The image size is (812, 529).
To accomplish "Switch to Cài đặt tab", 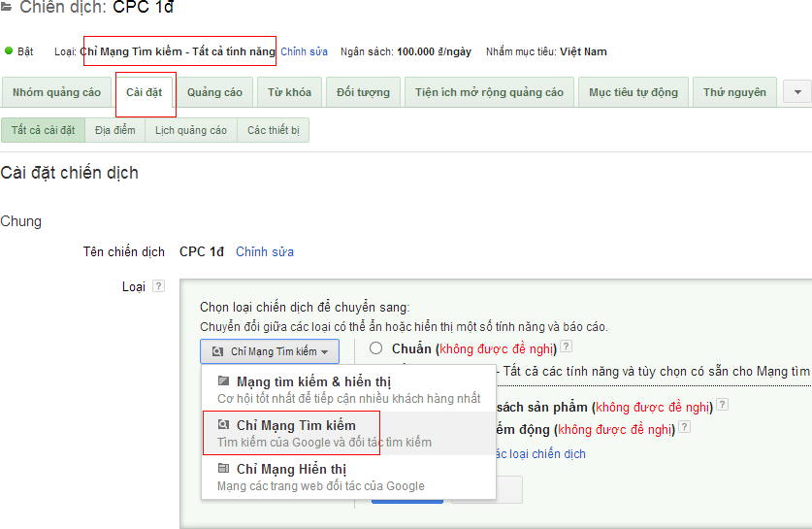I will [x=144, y=92].
